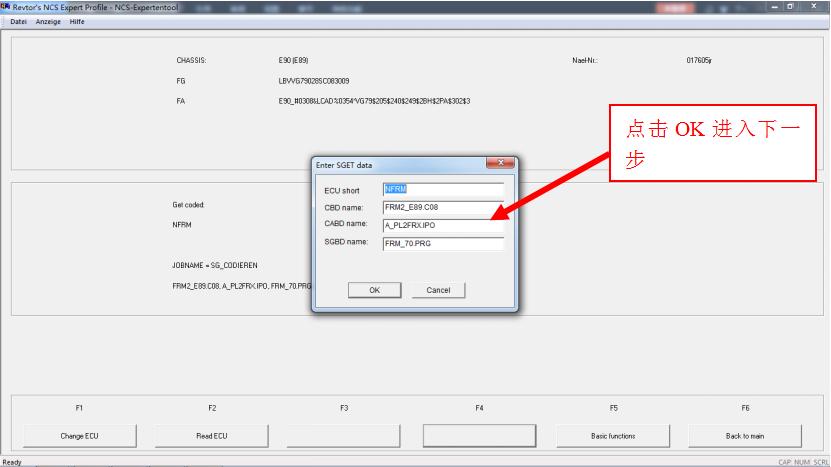The height and width of the screenshot is (467, 831).
Task: Click the Ready status bar text
Action: 12,462
